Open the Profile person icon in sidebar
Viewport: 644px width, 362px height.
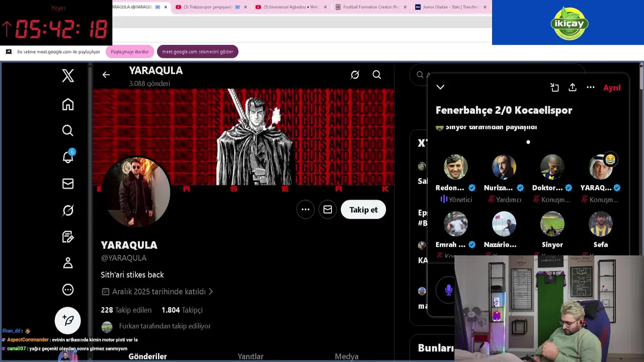coord(68,263)
